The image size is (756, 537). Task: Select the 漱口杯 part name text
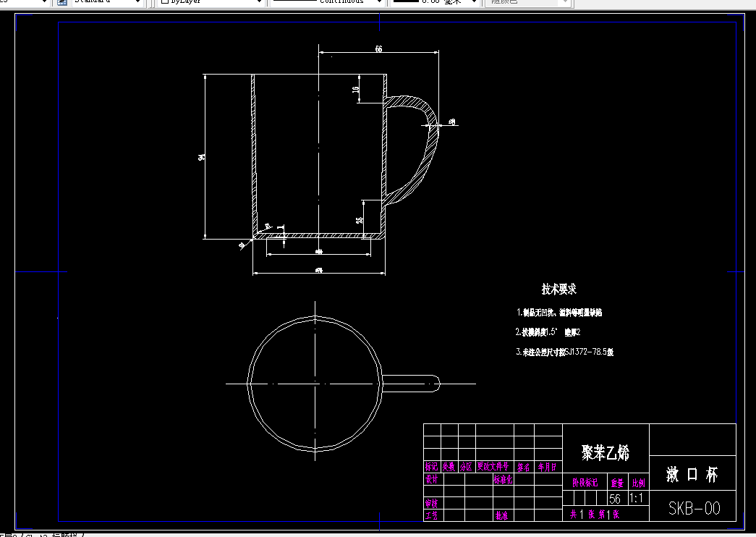tap(692, 475)
